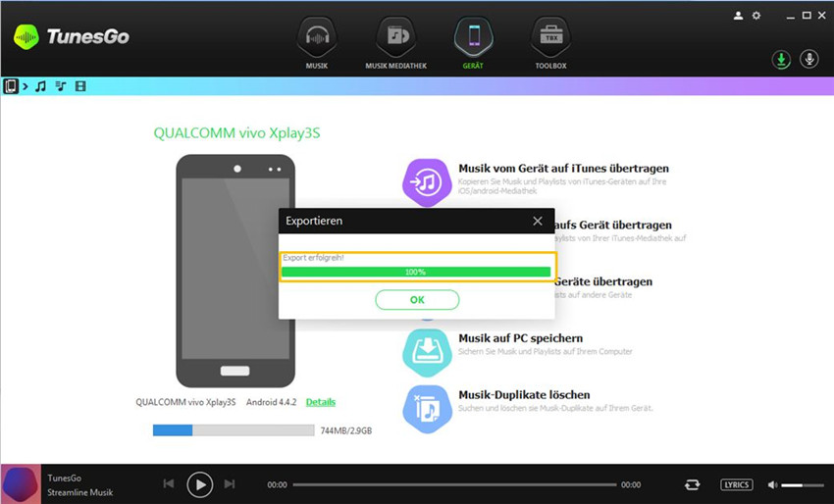Open video film icon in breadcrumb bar
The height and width of the screenshot is (504, 834).
[80, 86]
